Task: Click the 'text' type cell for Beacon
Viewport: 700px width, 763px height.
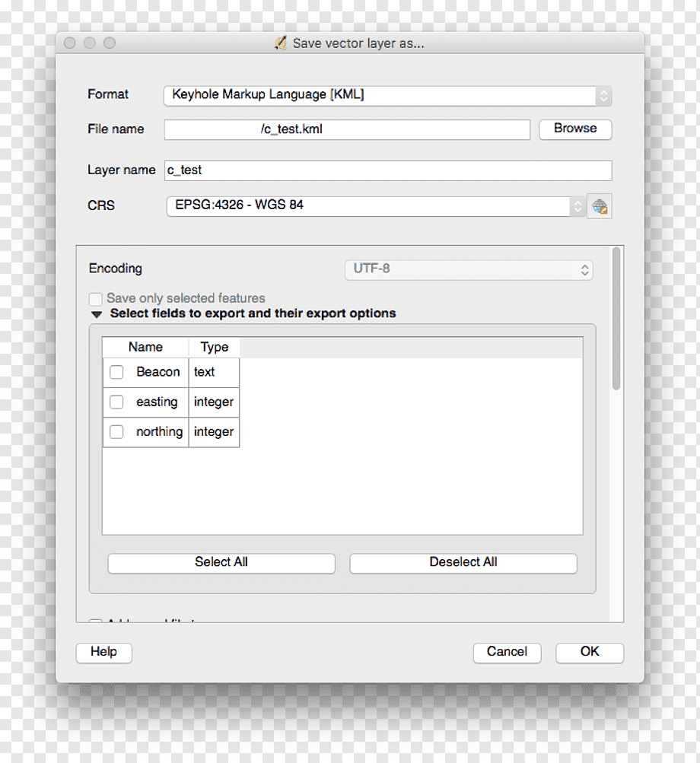Action: tap(214, 373)
